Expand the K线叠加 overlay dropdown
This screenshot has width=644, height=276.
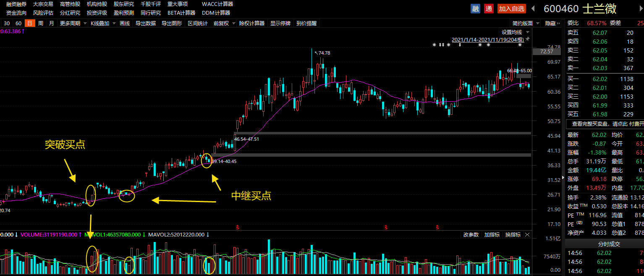tap(102, 24)
